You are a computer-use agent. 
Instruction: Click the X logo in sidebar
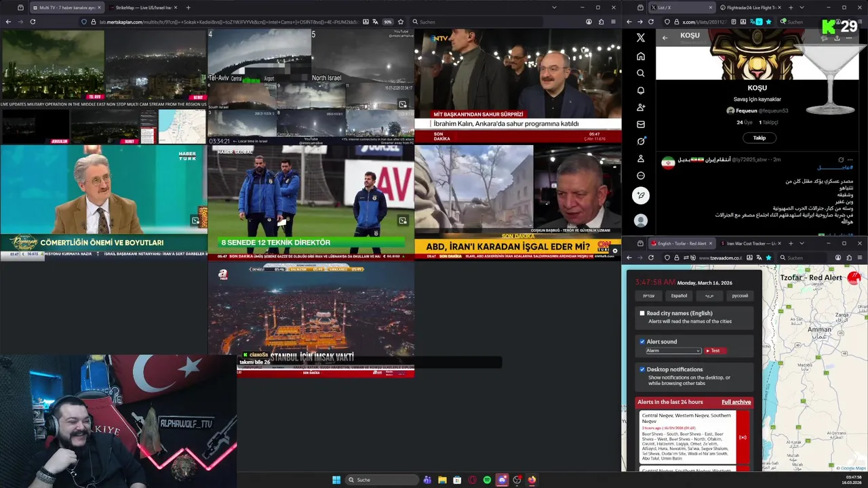click(640, 38)
